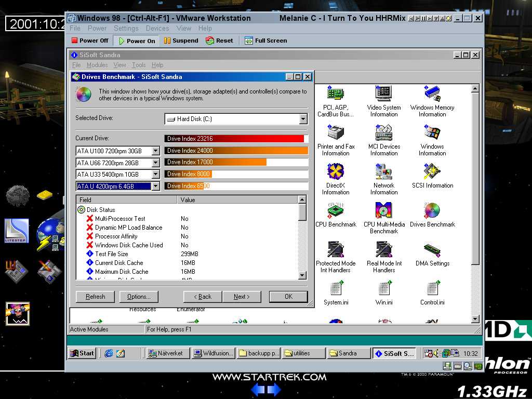Viewport: 532px width, 399px height.
Task: Click VMware Reset button
Action: [219, 41]
